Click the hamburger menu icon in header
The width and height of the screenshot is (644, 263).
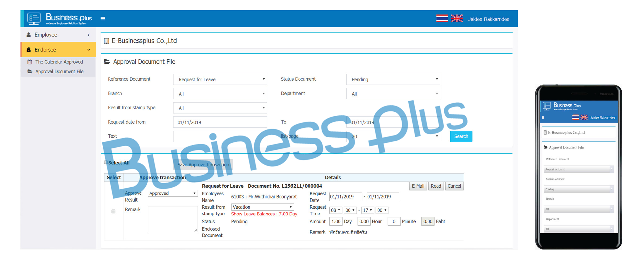coord(103,19)
